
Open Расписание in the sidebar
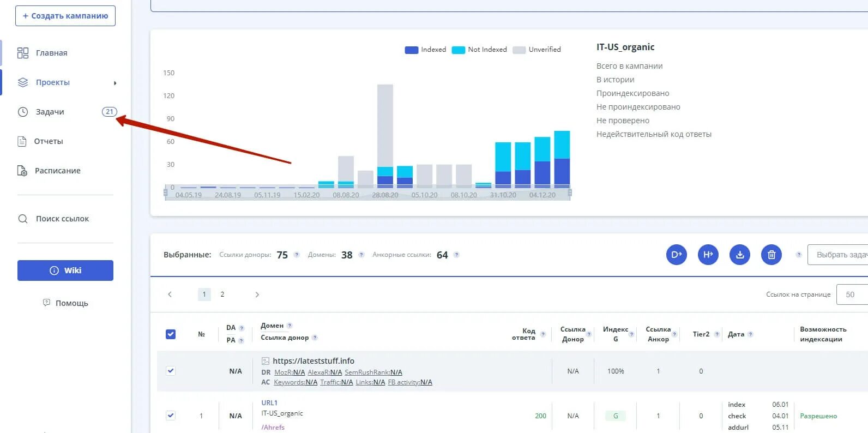57,171
